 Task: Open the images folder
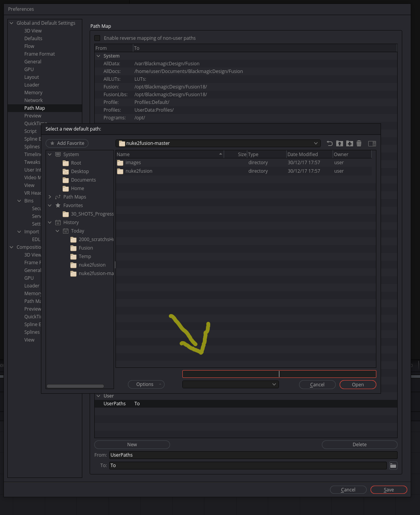(x=133, y=163)
